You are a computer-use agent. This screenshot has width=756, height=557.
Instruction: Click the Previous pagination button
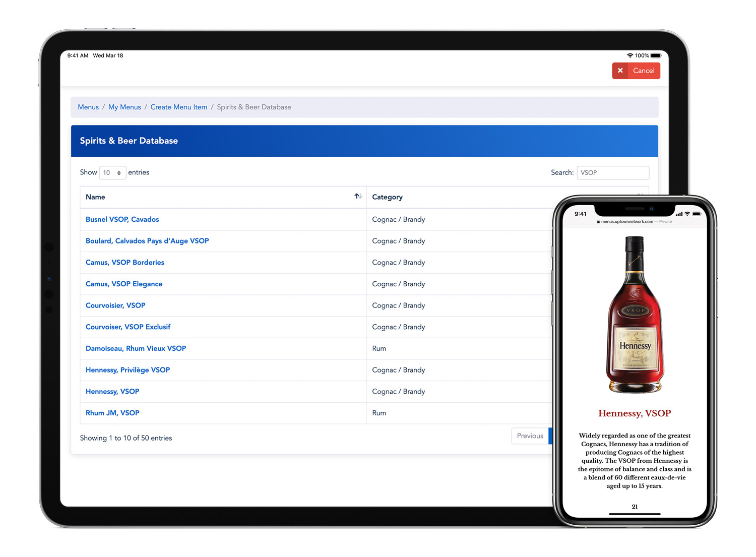coord(530,436)
